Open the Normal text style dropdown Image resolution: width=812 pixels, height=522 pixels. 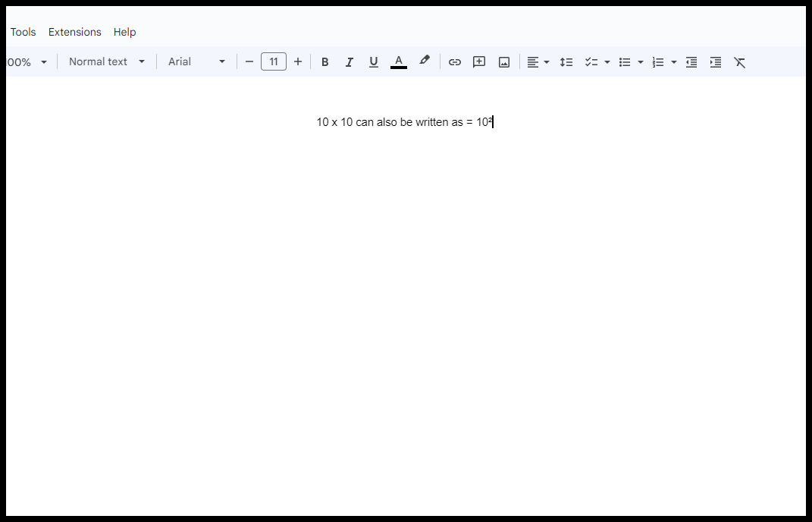point(107,61)
